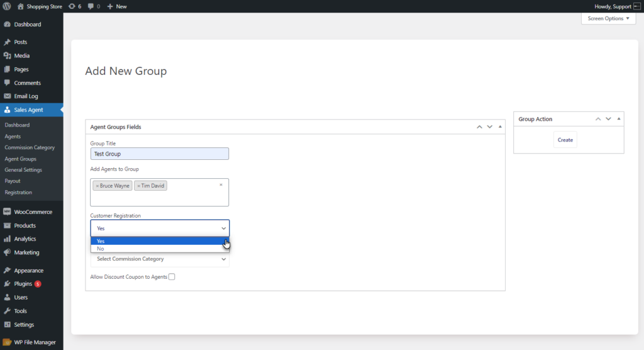Expand Screen Options panel
Image resolution: width=644 pixels, height=350 pixels.
608,18
